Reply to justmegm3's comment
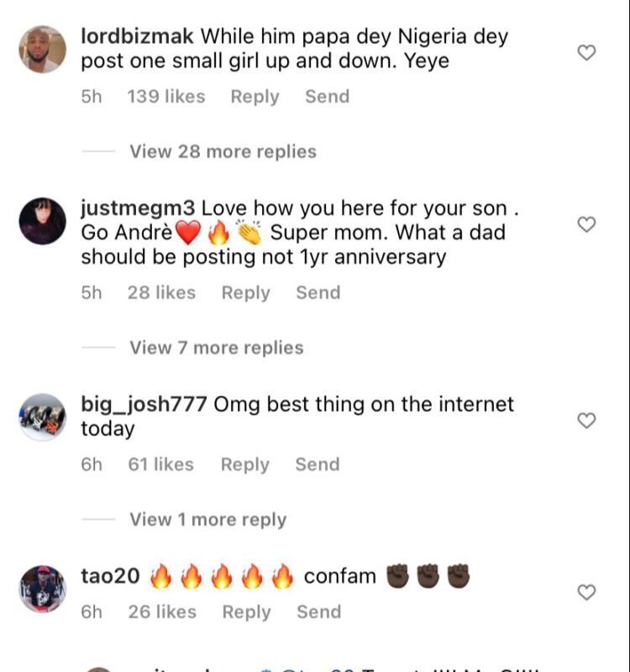The width and height of the screenshot is (630, 672). (245, 293)
